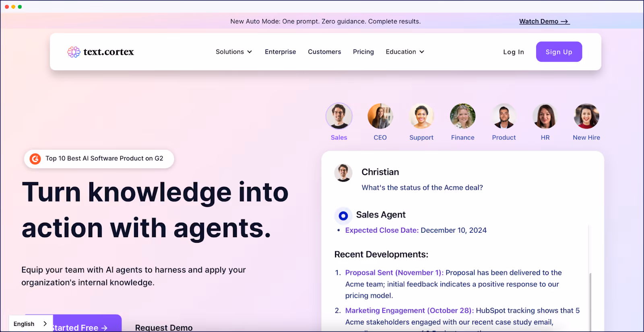Click the New Hire label

(x=586, y=137)
